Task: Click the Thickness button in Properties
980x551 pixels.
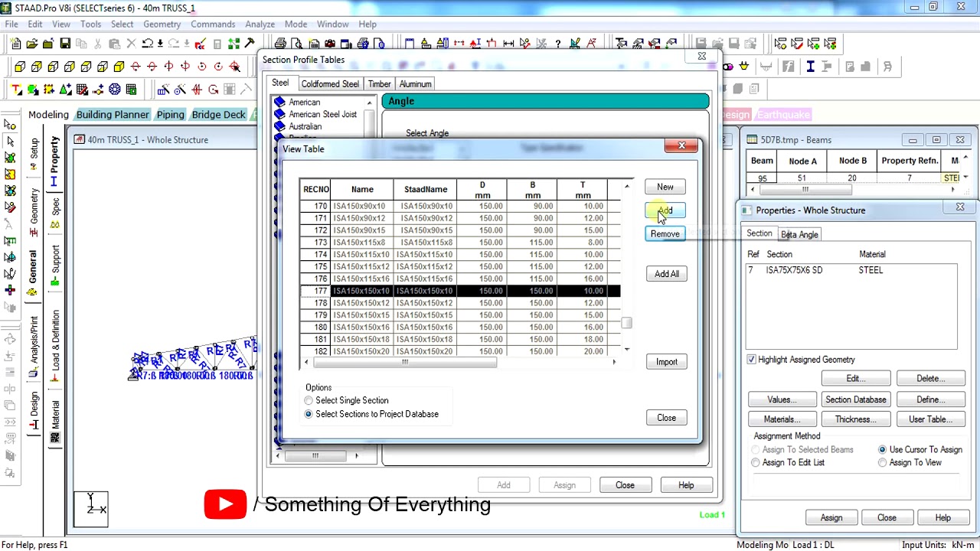Action: 855,419
